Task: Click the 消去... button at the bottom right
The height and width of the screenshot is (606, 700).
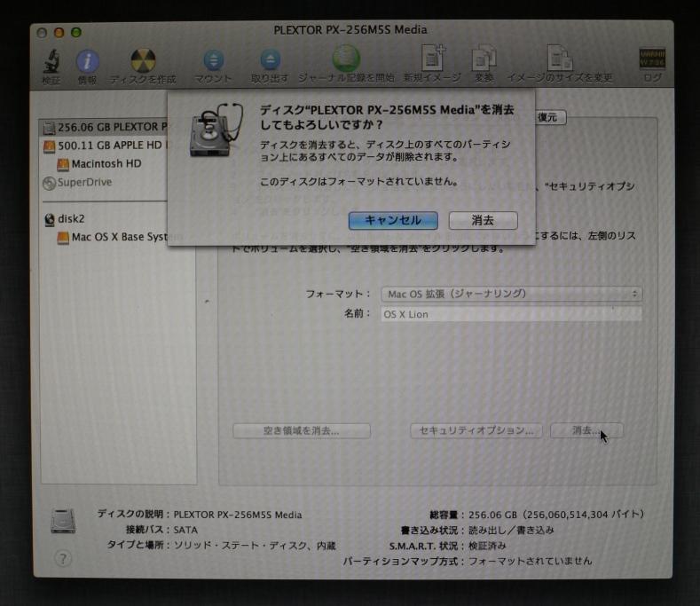Action: (586, 430)
